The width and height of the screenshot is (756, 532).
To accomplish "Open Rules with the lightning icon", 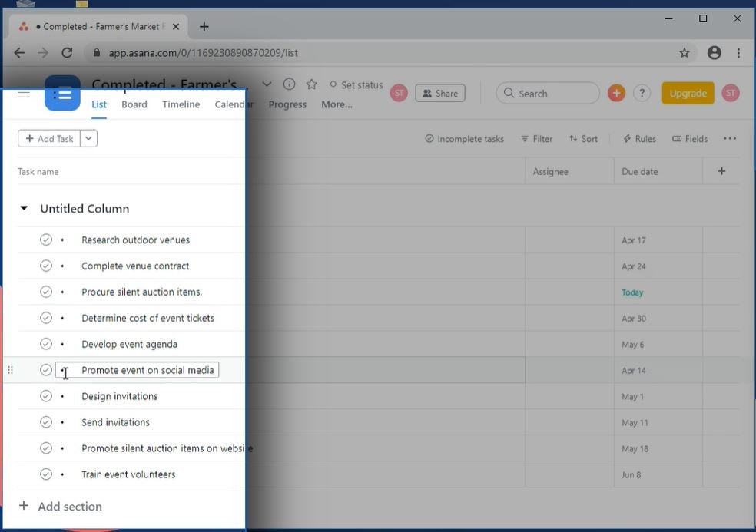I will (x=639, y=139).
